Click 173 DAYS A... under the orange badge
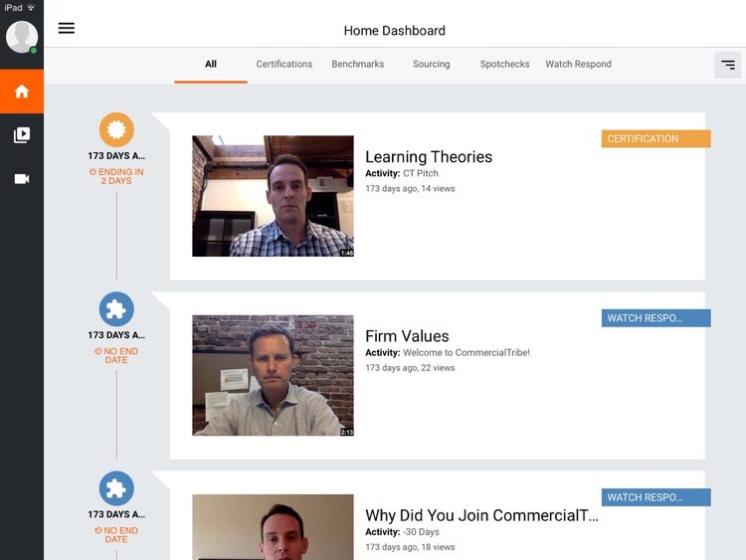Image resolution: width=746 pixels, height=560 pixels. pyautogui.click(x=116, y=156)
